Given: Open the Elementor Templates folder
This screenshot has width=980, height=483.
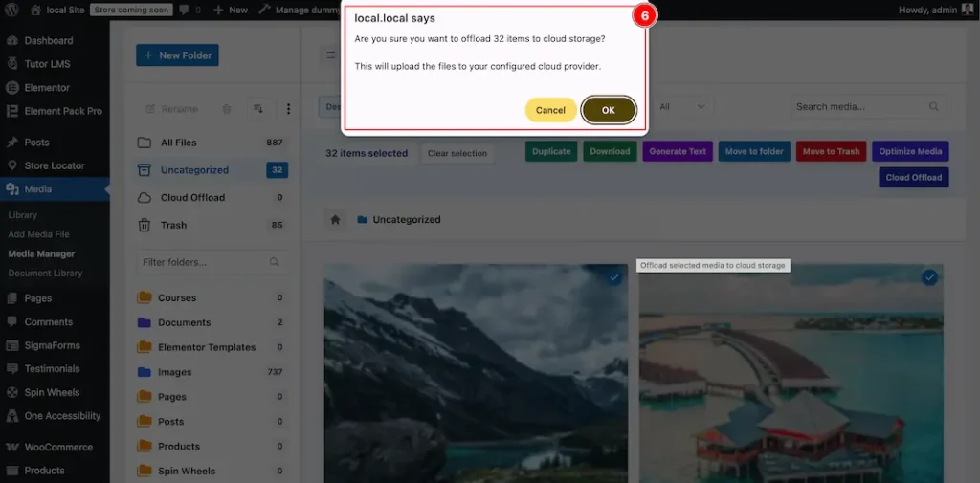Looking at the screenshot, I should [212, 347].
